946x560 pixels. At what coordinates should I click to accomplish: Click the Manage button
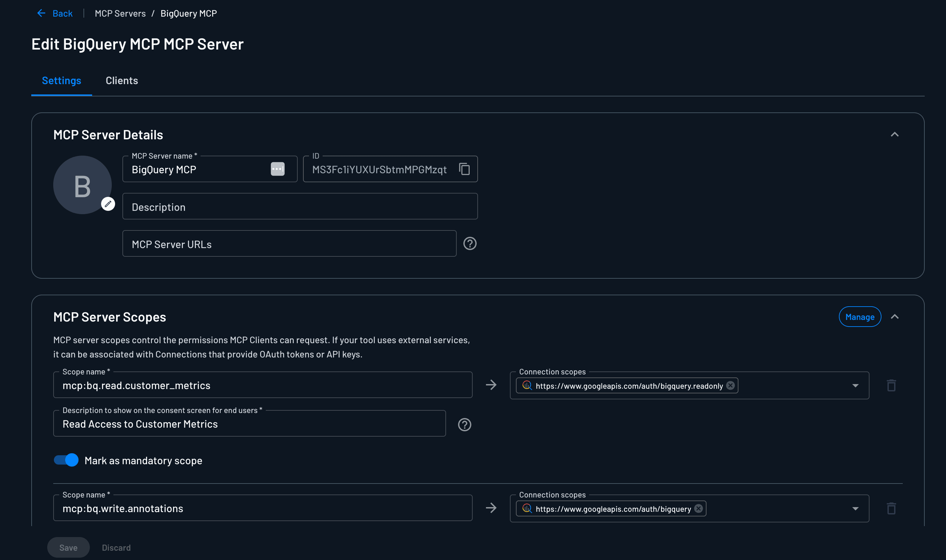tap(860, 317)
